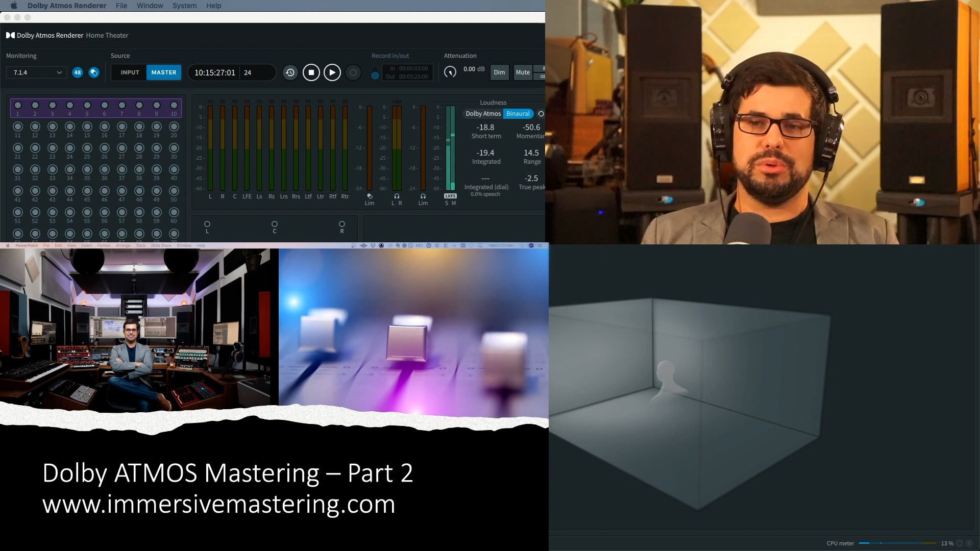
Task: Click input channel 25 indicator
Action: [87, 148]
